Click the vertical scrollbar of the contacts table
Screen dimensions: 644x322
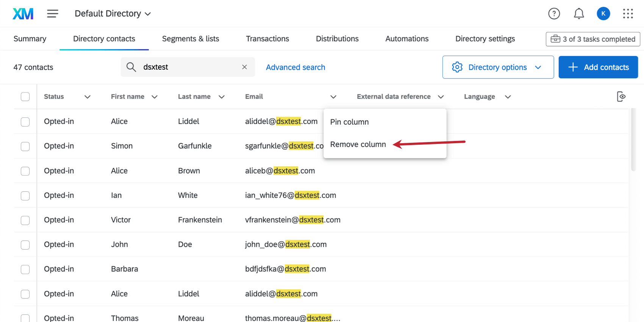pyautogui.click(x=633, y=140)
